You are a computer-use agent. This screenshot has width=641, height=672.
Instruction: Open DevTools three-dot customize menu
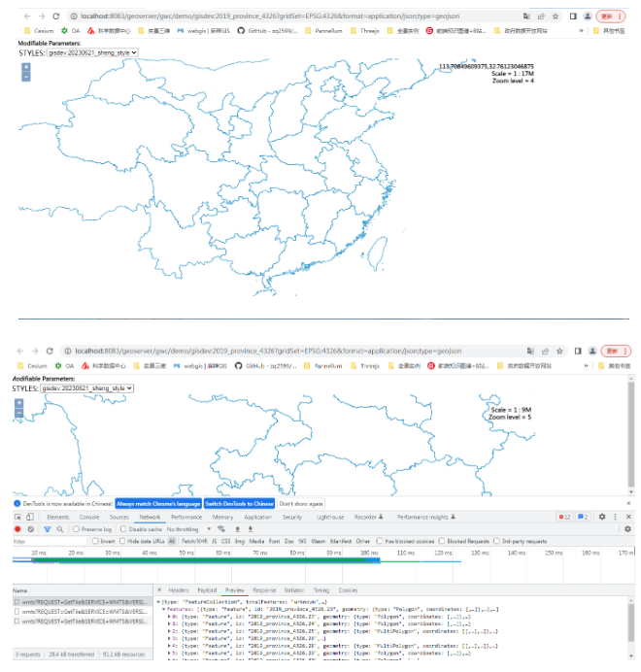pyautogui.click(x=616, y=517)
